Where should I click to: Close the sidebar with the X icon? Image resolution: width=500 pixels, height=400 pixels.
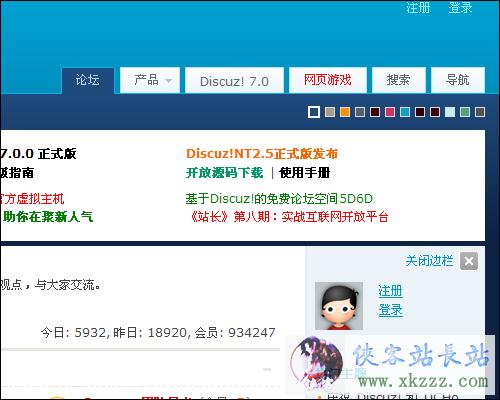[x=469, y=261]
